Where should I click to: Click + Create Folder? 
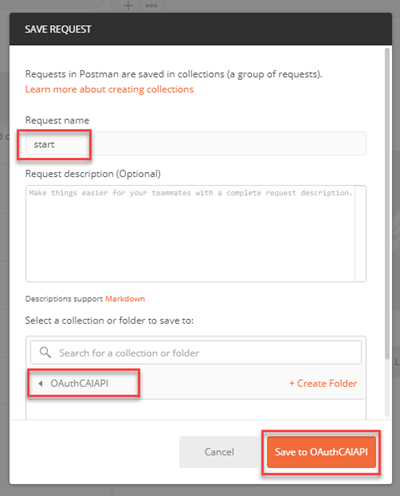pyautogui.click(x=323, y=383)
